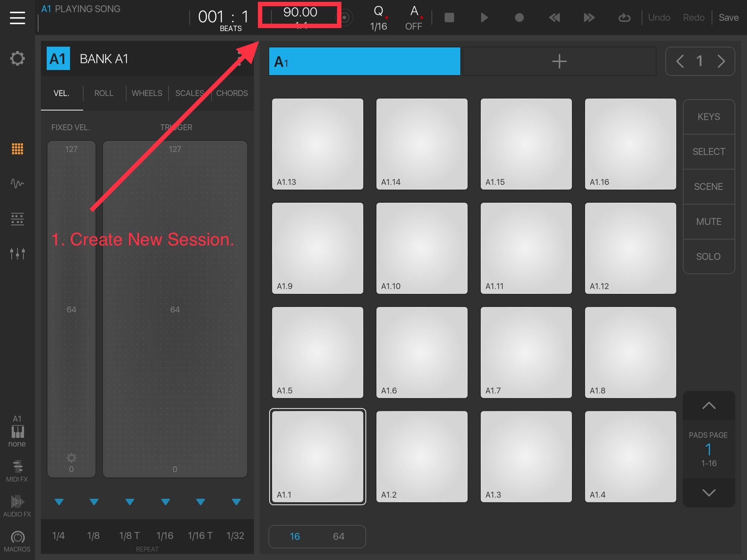Trigger pad A1.1
747x560 pixels.
point(317,456)
